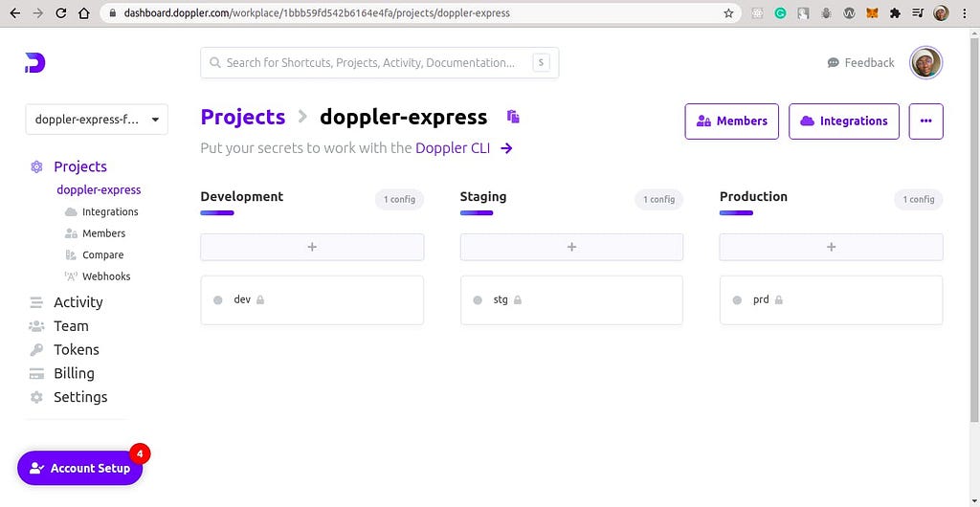The image size is (980, 507).
Task: Click the lock icon beside prd
Action: click(779, 299)
